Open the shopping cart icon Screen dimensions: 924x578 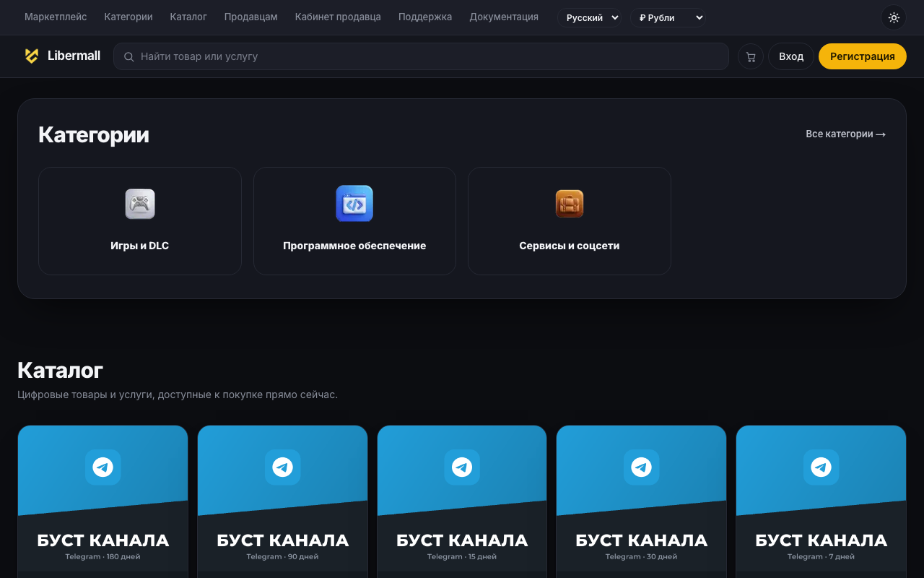751,56
